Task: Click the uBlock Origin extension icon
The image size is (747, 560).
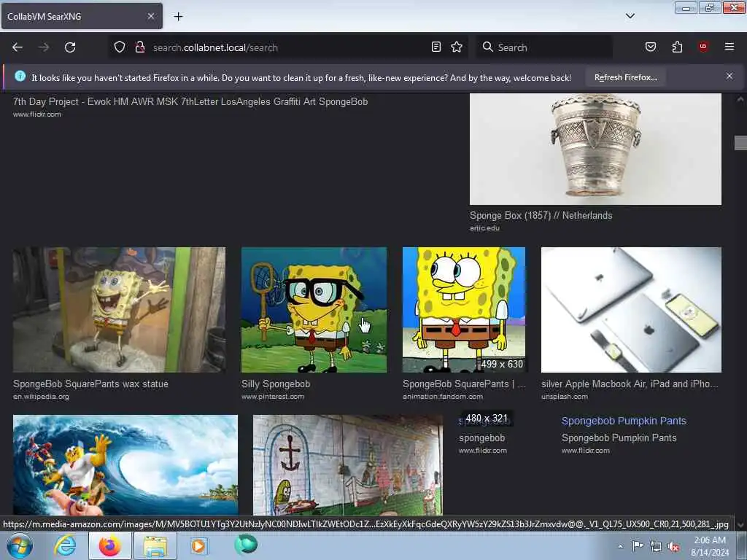Action: [x=703, y=47]
